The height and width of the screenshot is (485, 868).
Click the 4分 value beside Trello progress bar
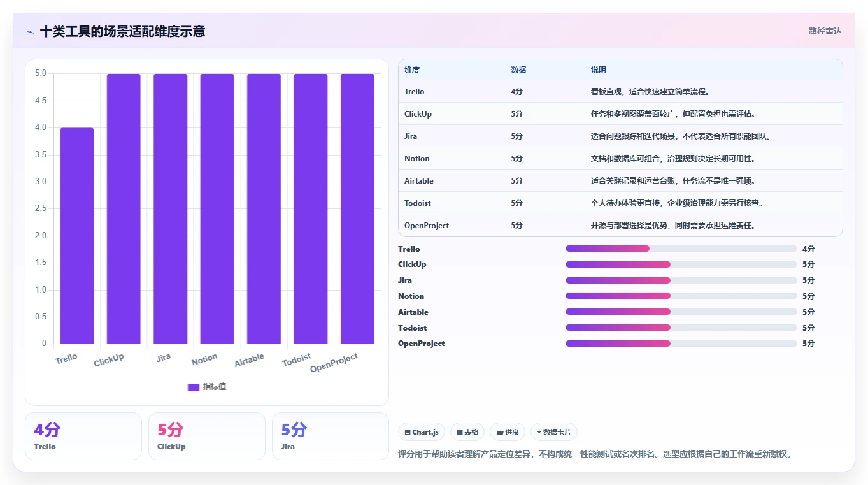[808, 249]
